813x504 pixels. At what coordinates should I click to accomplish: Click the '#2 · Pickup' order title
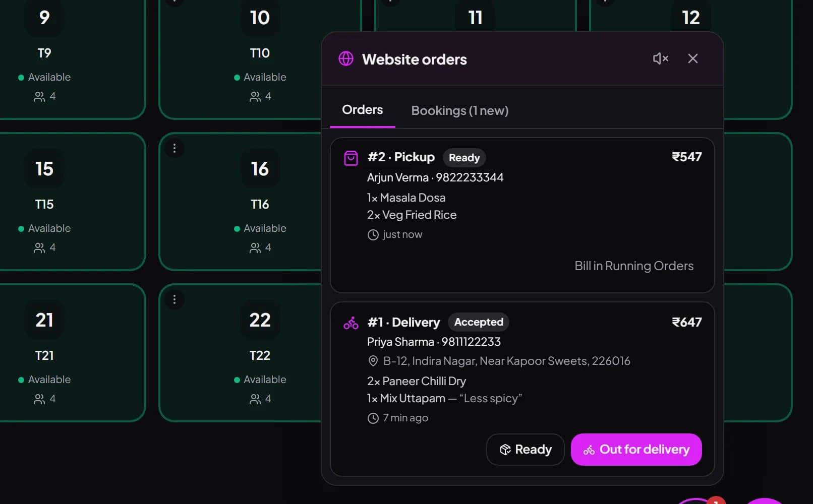(x=401, y=157)
